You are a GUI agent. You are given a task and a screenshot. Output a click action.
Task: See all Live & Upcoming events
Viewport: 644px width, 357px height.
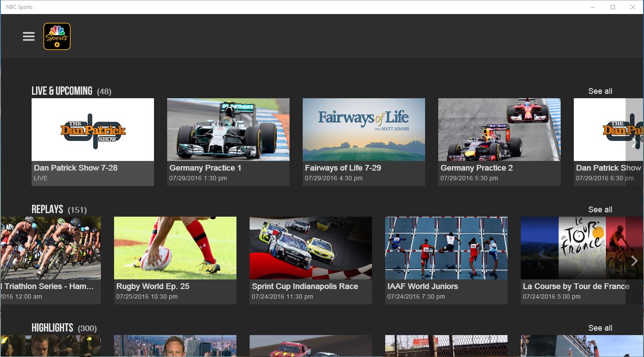pyautogui.click(x=600, y=91)
